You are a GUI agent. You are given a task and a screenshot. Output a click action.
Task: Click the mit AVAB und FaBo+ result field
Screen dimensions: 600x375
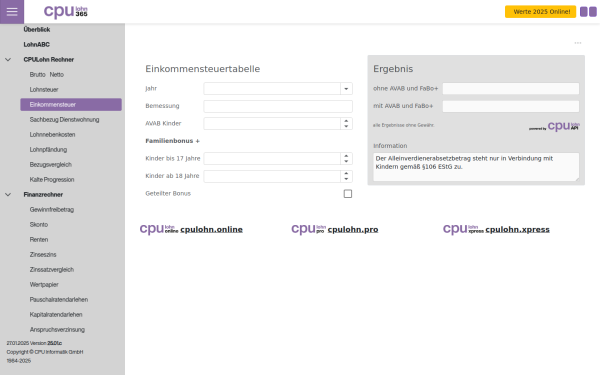(511, 106)
